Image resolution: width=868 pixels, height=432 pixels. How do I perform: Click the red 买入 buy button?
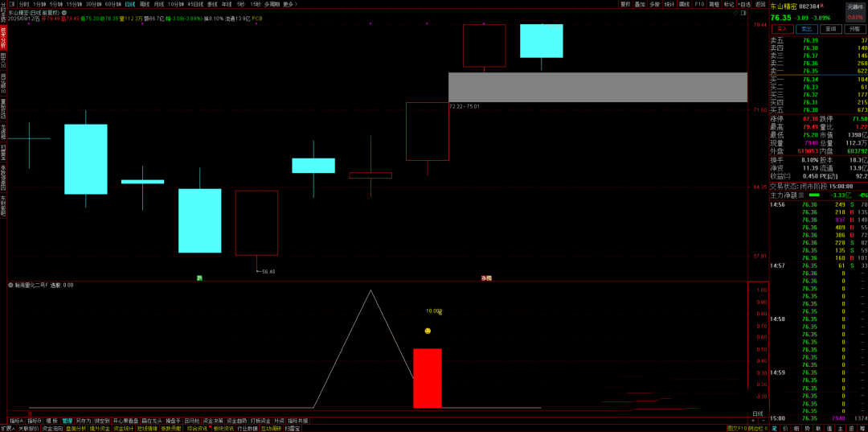tap(782, 29)
